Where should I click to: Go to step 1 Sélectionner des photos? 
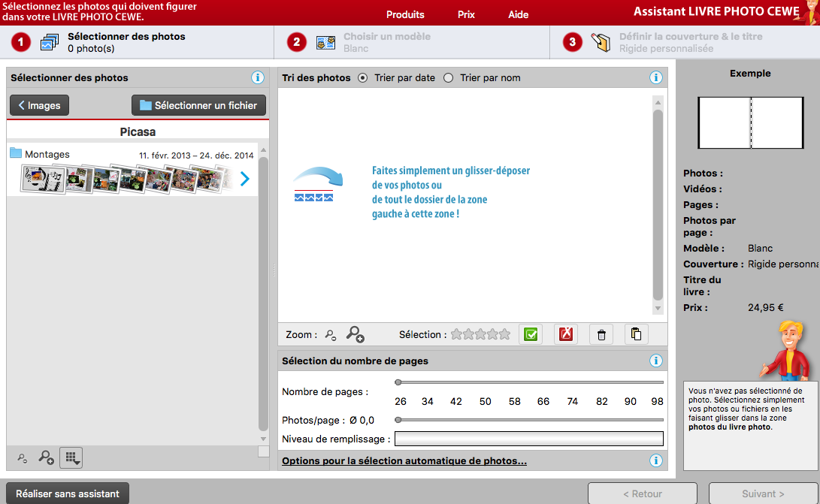pos(137,42)
